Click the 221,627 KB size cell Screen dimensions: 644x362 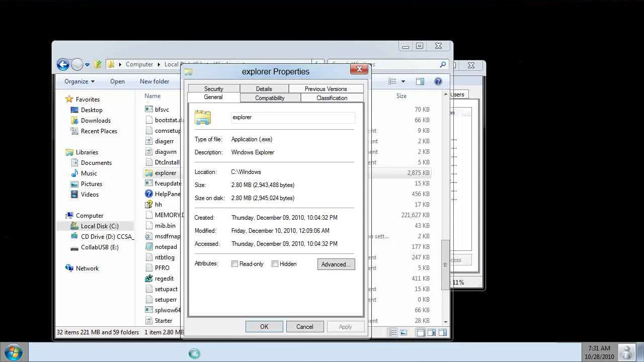(x=415, y=215)
